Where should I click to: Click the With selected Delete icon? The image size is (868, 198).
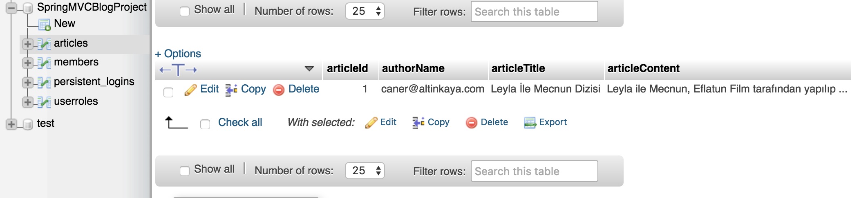(472, 122)
